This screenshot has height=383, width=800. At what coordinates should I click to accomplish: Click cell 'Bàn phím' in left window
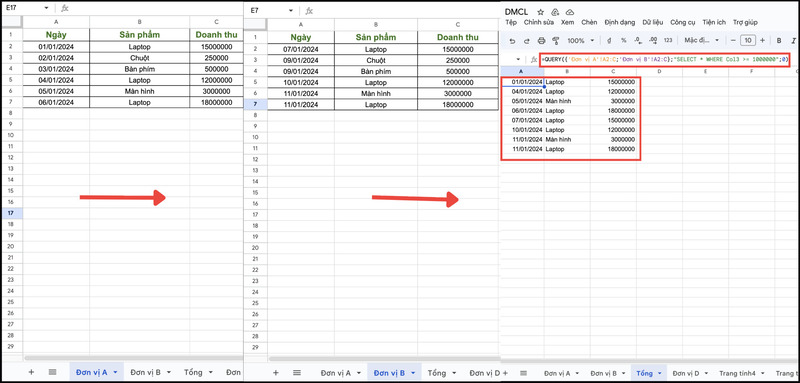[x=139, y=69]
